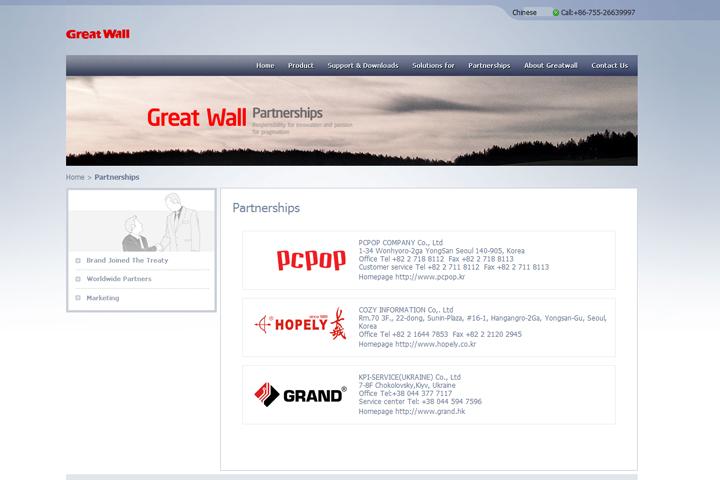
Task: Open the Contact Us page
Action: (x=610, y=66)
